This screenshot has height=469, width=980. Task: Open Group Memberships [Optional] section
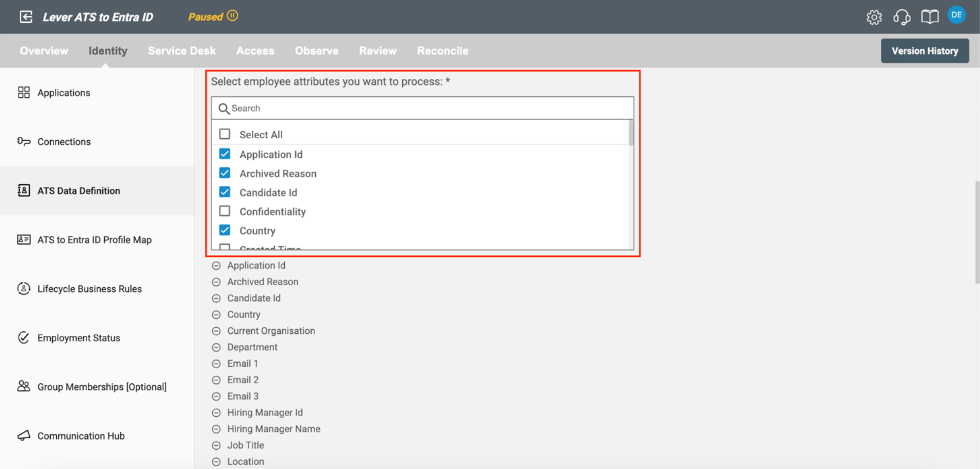click(x=101, y=387)
